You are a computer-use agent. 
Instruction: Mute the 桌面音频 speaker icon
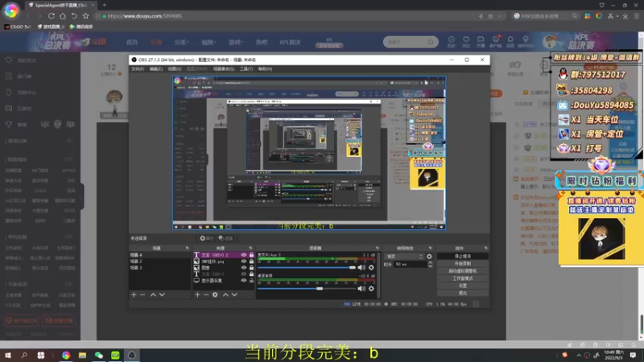[361, 289]
